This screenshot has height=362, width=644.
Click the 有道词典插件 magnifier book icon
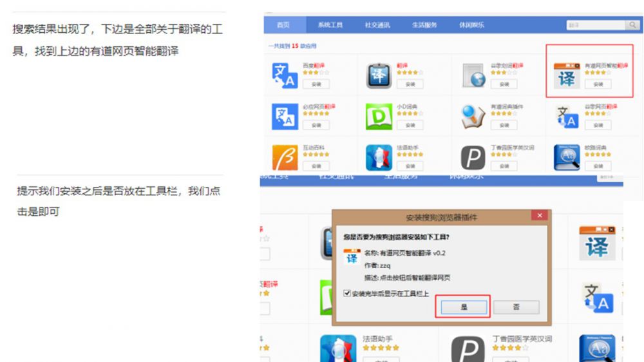point(473,117)
